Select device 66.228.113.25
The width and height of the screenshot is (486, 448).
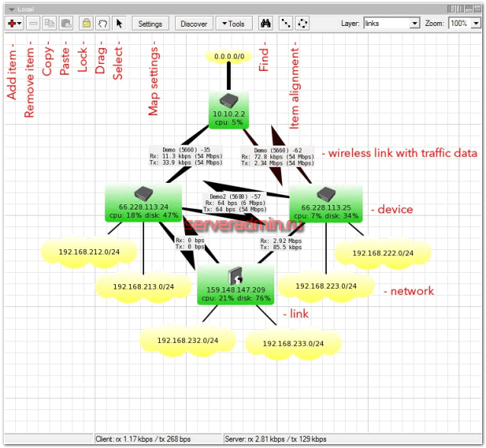pos(326,203)
